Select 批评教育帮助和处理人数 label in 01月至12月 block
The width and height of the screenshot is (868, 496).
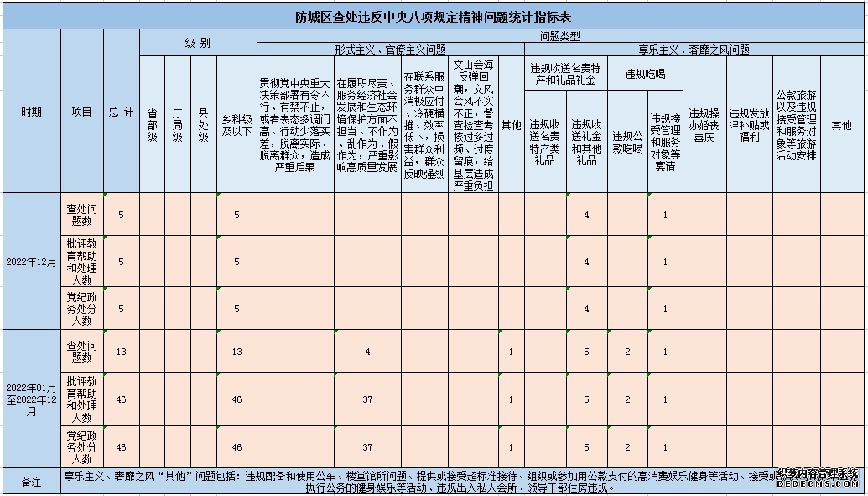(x=82, y=399)
